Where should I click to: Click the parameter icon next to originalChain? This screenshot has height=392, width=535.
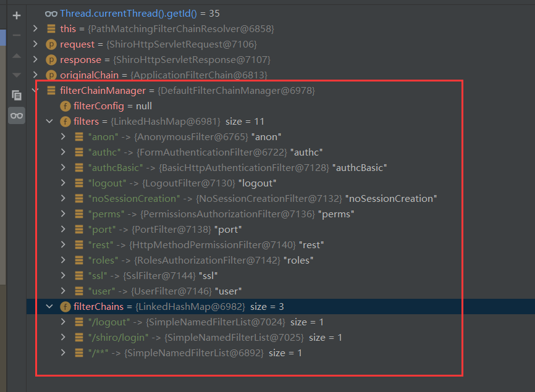pos(51,75)
